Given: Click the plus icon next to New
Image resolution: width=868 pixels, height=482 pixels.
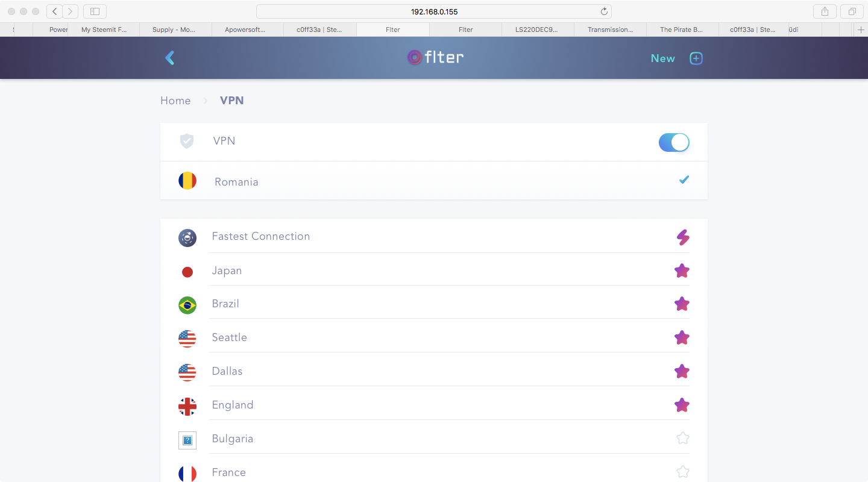Looking at the screenshot, I should click(x=696, y=58).
